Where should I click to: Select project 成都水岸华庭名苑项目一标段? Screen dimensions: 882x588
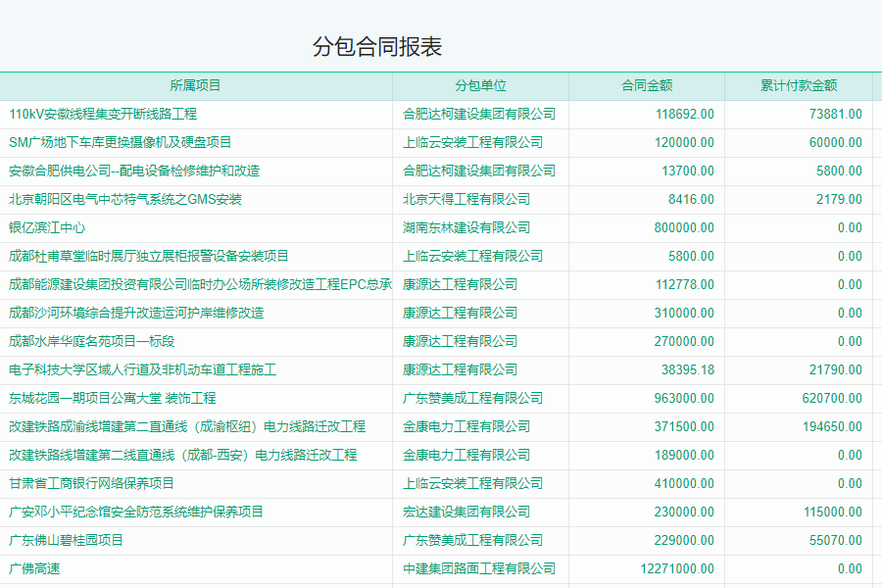[x=92, y=342]
